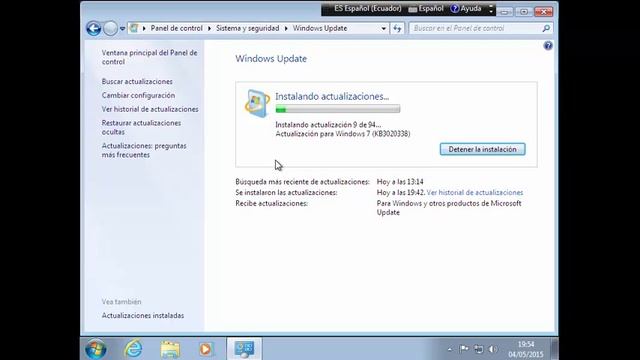Focus the Buscar en el Panel de control field

(475, 28)
